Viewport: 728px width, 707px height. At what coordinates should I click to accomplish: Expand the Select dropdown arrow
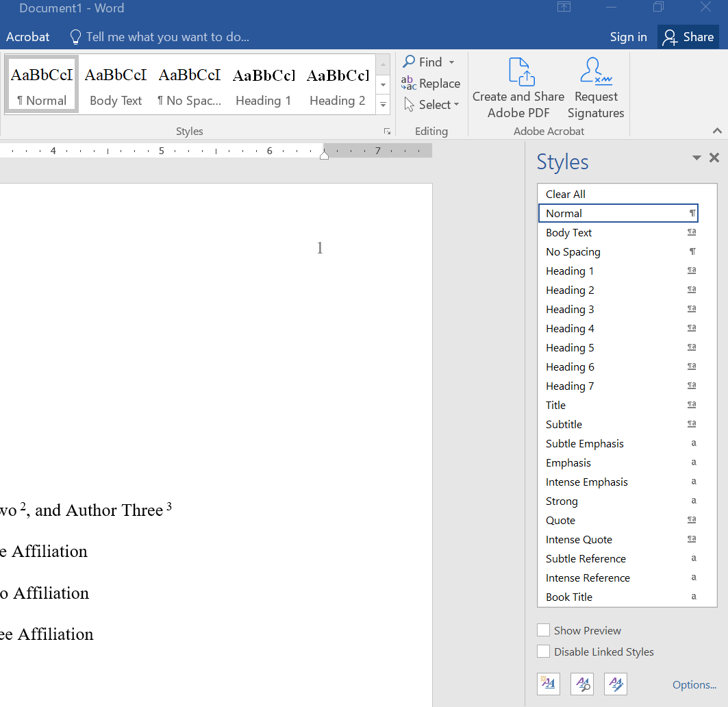click(456, 105)
